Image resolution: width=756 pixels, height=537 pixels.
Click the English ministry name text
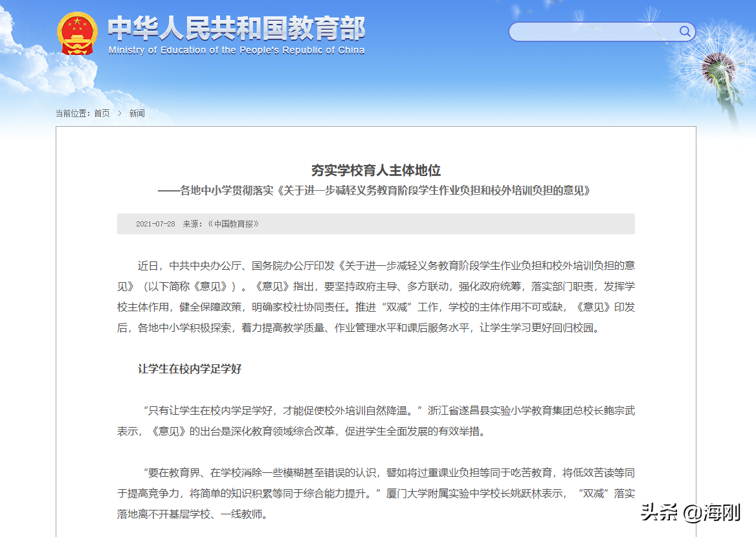236,51
